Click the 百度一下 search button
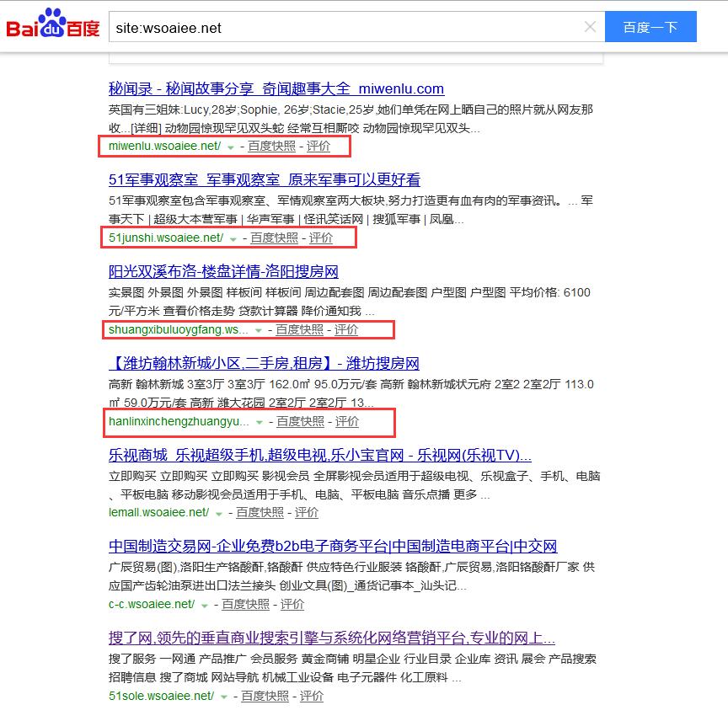 650,27
